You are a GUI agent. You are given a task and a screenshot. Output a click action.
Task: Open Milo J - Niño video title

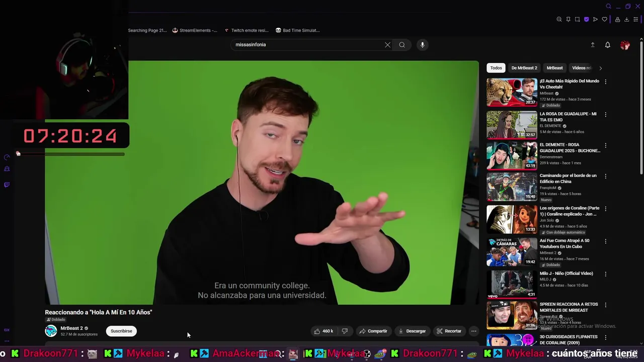567,274
